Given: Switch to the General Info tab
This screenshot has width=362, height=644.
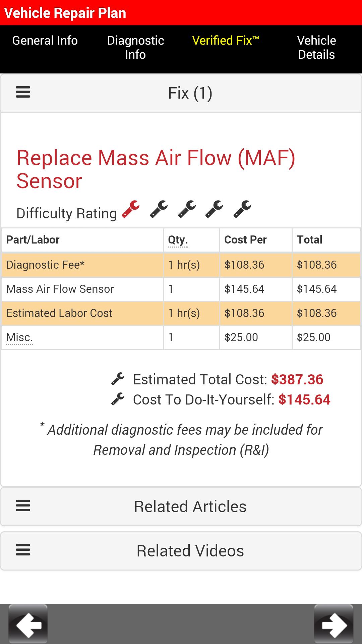Looking at the screenshot, I should pyautogui.click(x=45, y=41).
